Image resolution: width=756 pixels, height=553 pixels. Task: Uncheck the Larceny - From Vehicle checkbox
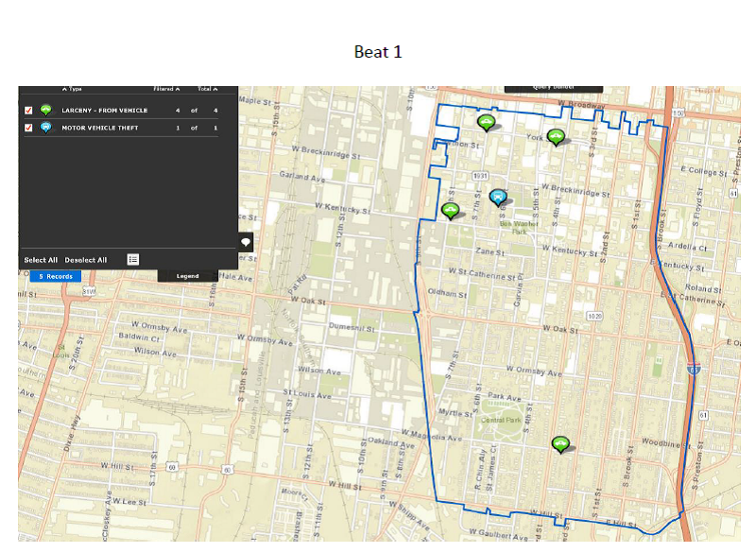click(x=28, y=111)
